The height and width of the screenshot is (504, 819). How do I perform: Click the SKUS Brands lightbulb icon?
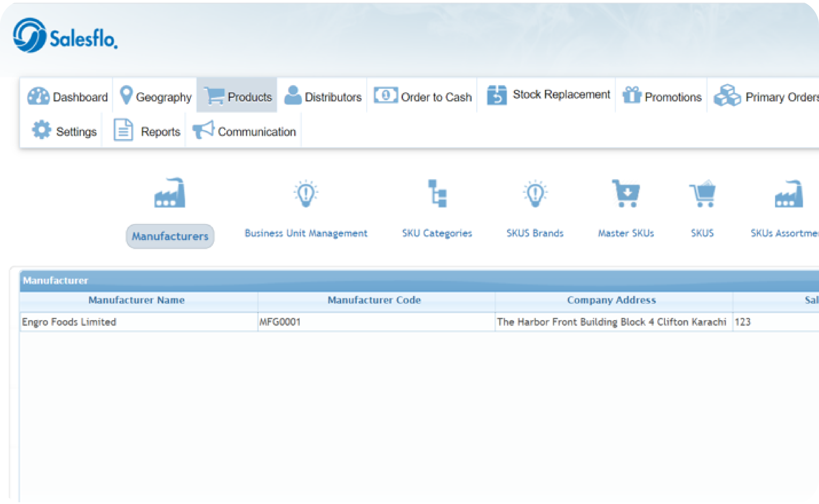(x=535, y=194)
